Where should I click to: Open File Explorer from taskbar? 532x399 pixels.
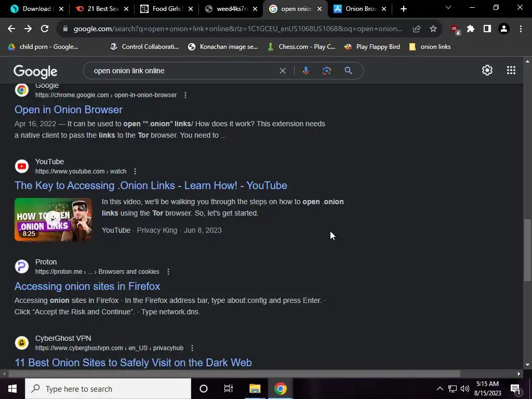pyautogui.click(x=255, y=389)
